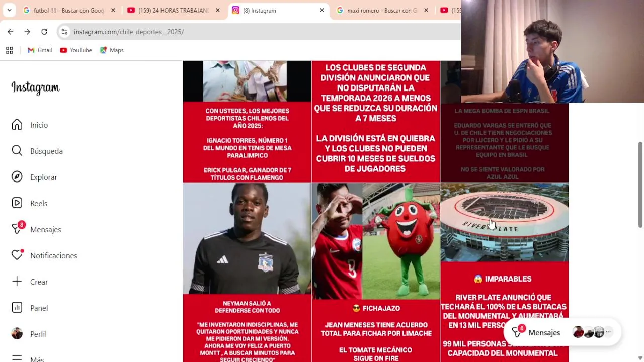Click the page vertical scrollbar thumb
This screenshot has width=644, height=362.
640,185
